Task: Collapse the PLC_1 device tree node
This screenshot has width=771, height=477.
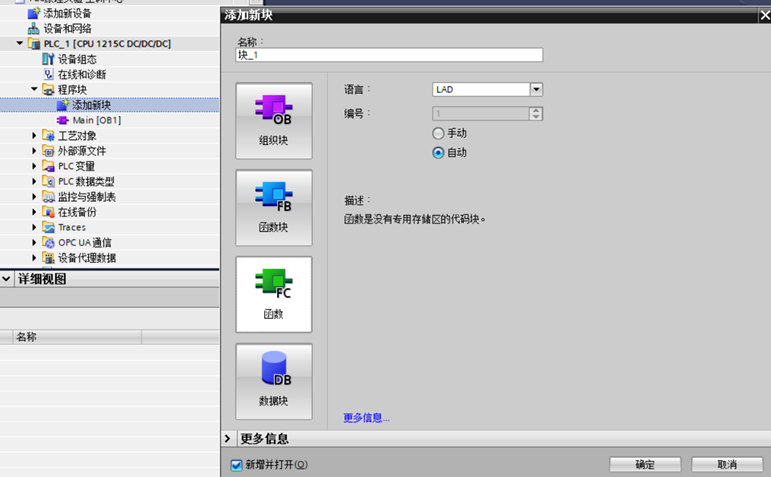Action: coord(20,43)
